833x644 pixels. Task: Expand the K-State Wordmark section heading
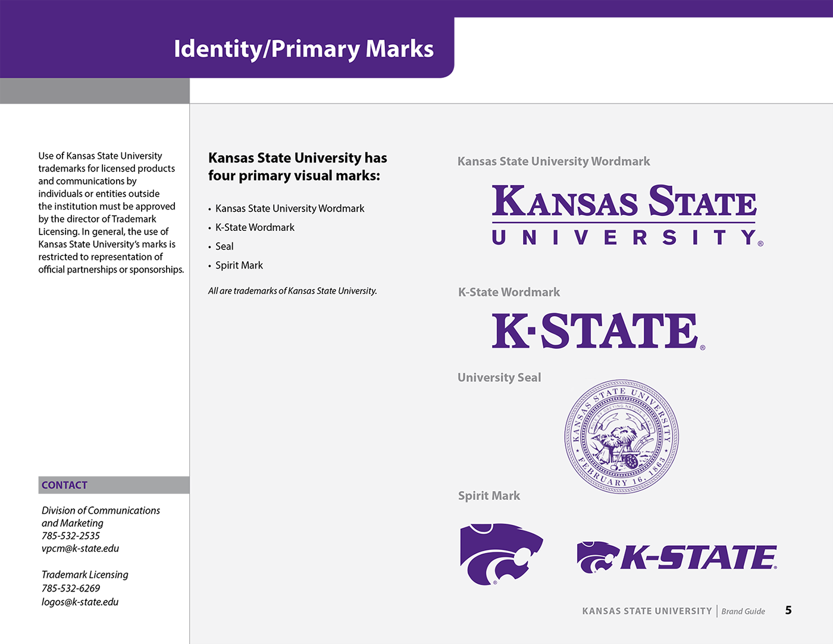coord(509,292)
